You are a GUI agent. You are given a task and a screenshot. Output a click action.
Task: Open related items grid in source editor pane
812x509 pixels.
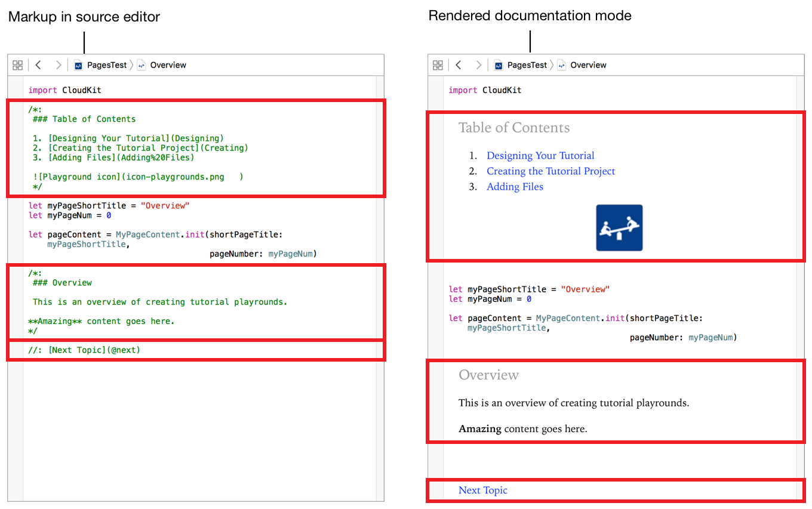coord(18,65)
